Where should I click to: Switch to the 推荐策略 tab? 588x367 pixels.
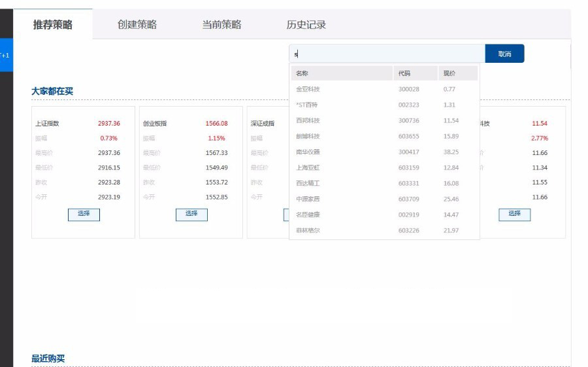click(x=53, y=25)
